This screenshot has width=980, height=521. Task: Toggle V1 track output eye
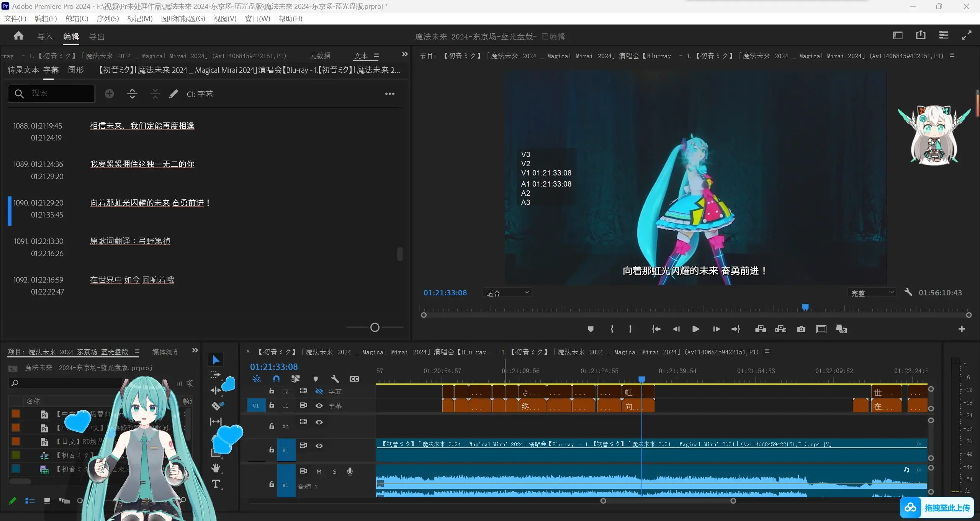[319, 446]
